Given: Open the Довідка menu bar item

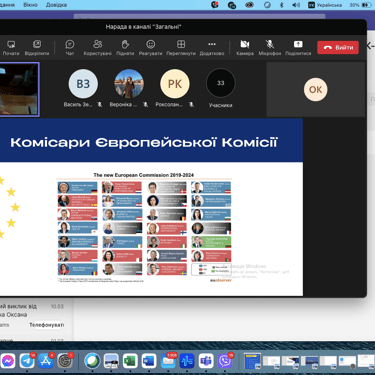Looking at the screenshot, I should point(56,5).
